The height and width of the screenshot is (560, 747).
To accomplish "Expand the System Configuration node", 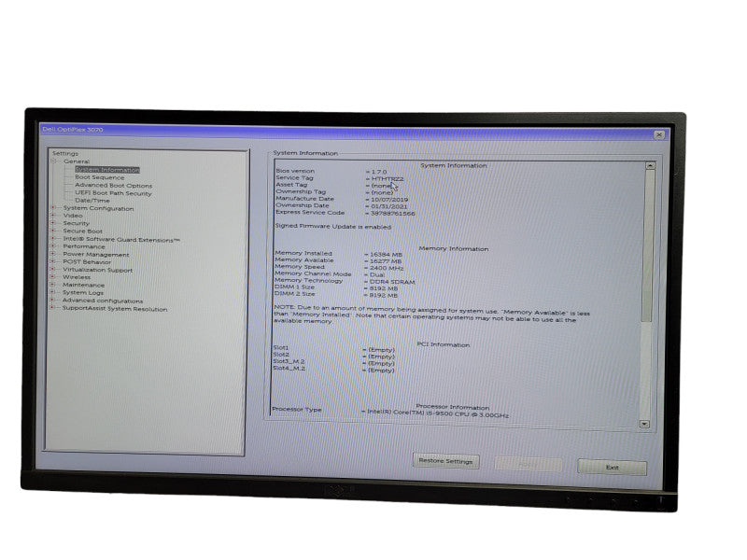I will tap(53, 207).
